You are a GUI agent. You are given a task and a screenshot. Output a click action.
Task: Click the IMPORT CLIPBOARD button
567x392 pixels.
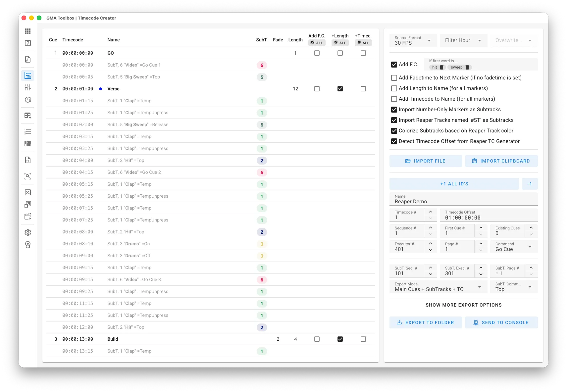[x=501, y=161]
